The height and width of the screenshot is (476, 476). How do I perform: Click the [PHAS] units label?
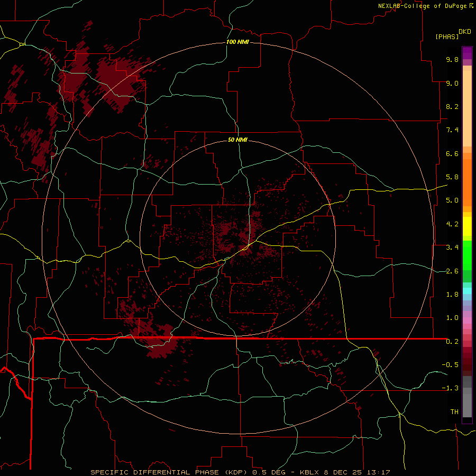(447, 36)
